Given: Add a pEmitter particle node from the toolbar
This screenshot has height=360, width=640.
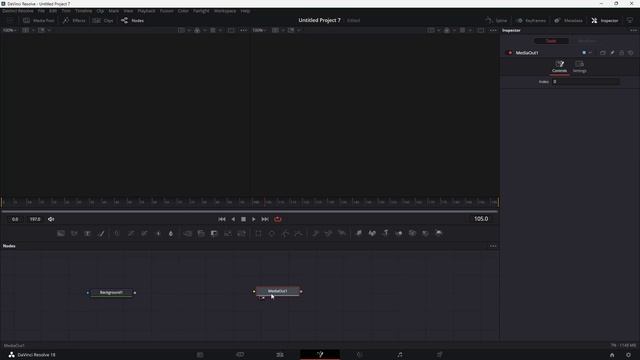Looking at the screenshot, I should (x=315, y=233).
